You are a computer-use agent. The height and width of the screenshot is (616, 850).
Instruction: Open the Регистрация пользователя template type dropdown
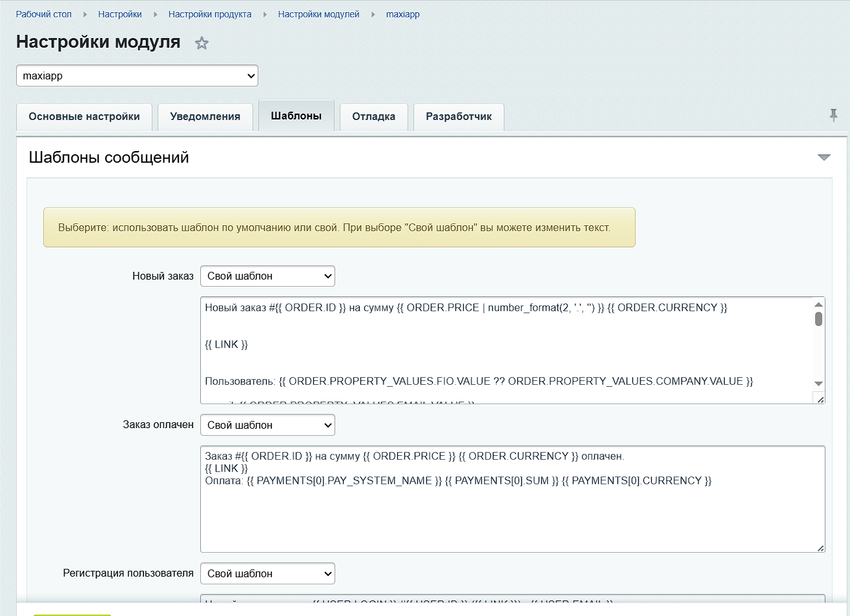267,573
